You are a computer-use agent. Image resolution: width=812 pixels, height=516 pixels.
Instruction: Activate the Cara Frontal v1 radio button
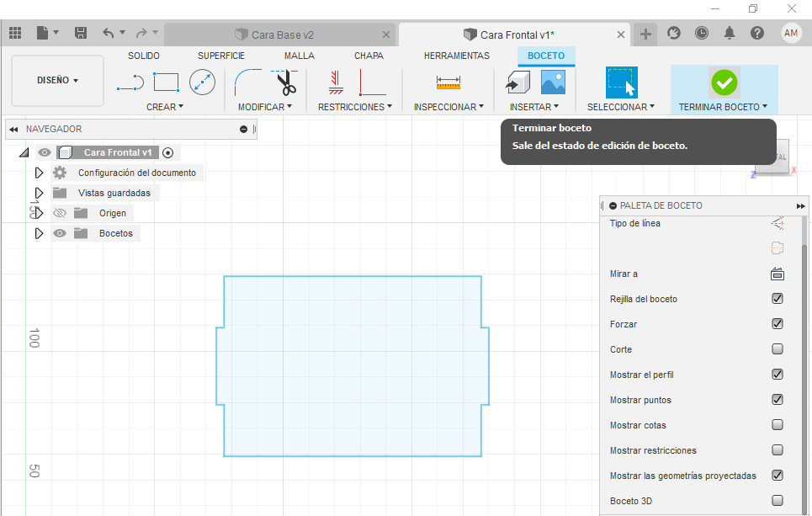(167, 153)
